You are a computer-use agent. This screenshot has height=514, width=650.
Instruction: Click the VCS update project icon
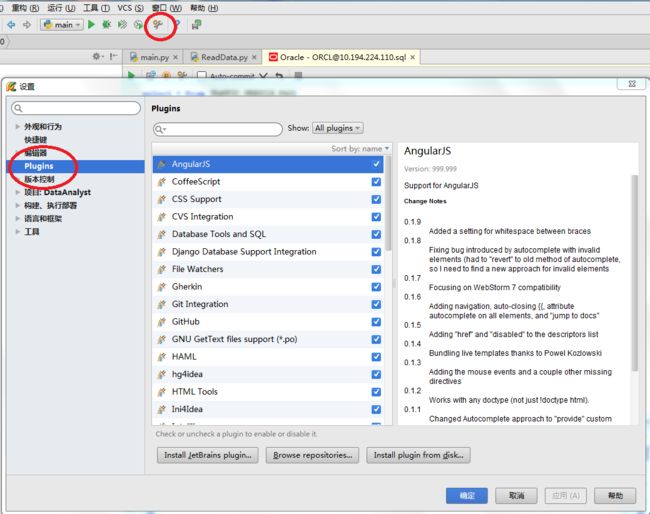pyautogui.click(x=196, y=25)
